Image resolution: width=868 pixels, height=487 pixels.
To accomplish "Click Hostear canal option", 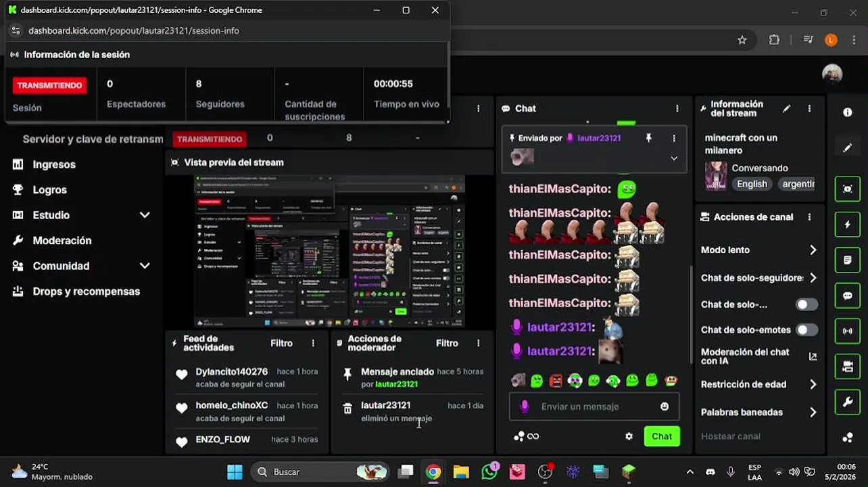I will 730,436.
